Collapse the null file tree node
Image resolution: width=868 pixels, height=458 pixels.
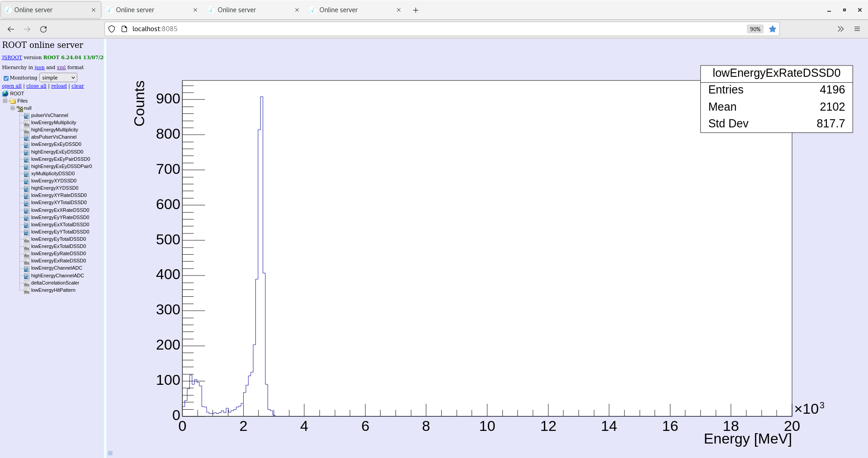[x=12, y=108]
